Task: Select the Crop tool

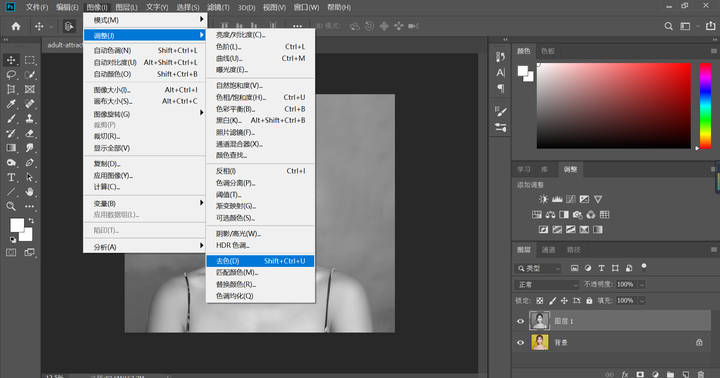Action: (x=11, y=90)
